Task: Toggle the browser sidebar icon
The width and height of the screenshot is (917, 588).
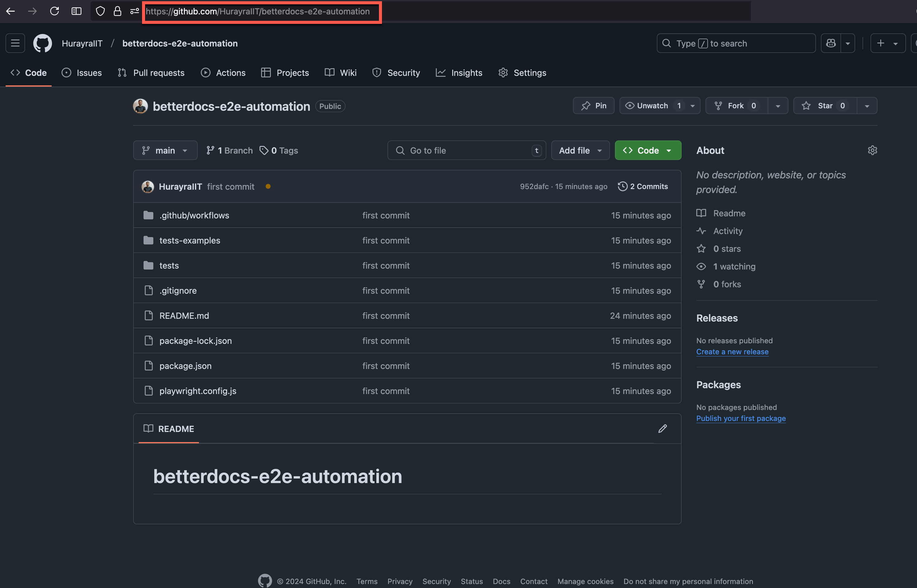Action: pos(77,11)
